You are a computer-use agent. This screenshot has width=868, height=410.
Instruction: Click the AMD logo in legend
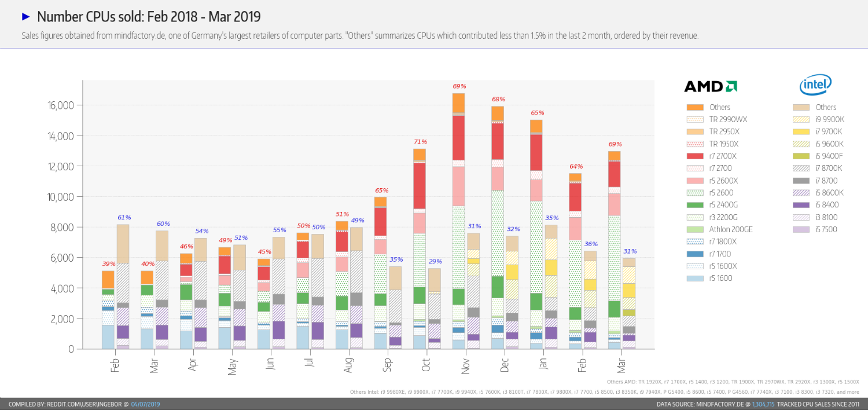(x=711, y=86)
